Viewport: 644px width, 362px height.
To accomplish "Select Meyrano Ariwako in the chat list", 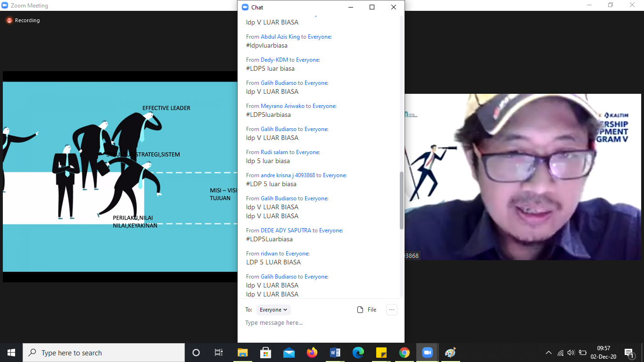I will click(x=282, y=106).
